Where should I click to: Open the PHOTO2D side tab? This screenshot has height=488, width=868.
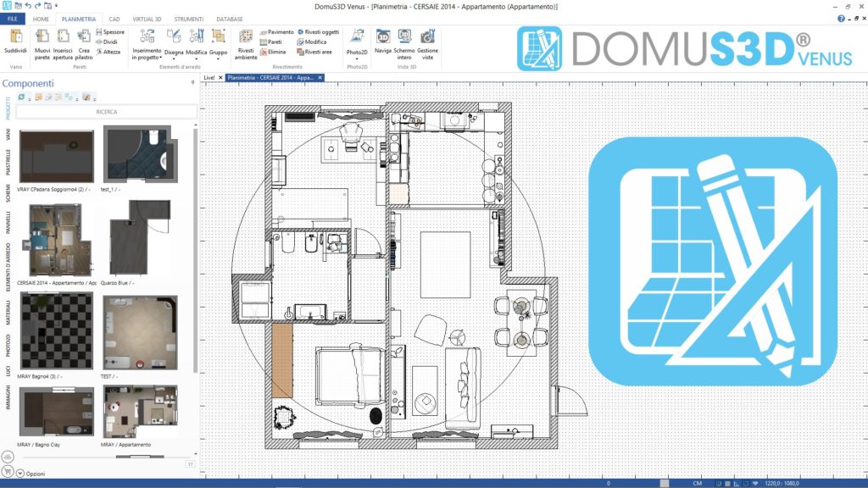[x=8, y=346]
